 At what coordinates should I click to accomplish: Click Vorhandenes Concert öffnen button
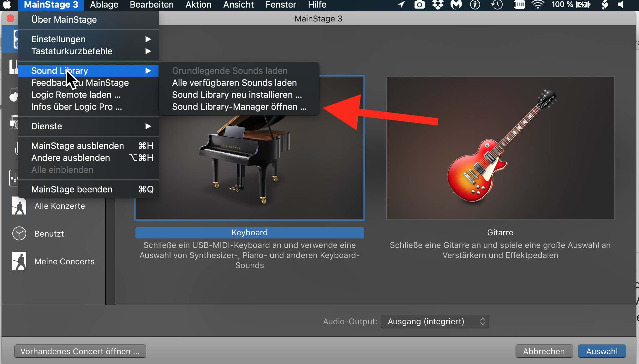80,351
